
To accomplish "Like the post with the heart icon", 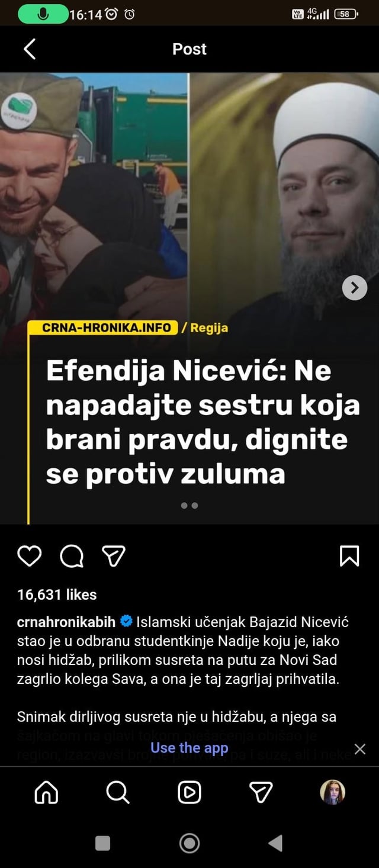I will 30,556.
